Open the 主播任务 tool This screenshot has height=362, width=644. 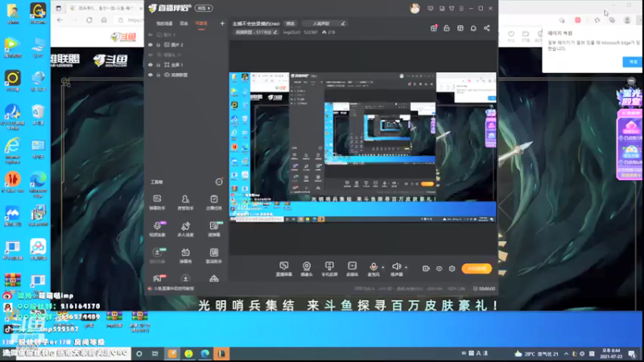click(213, 203)
